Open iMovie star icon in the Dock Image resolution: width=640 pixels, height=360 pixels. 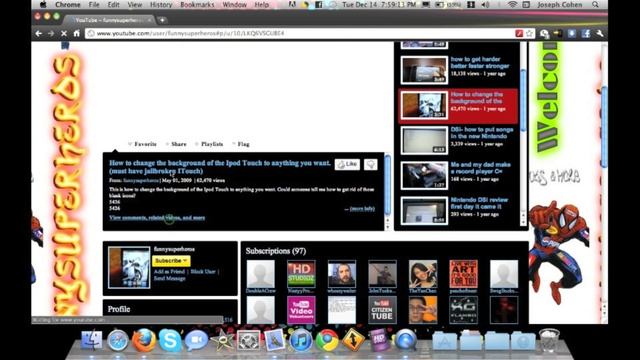[x=222, y=340]
